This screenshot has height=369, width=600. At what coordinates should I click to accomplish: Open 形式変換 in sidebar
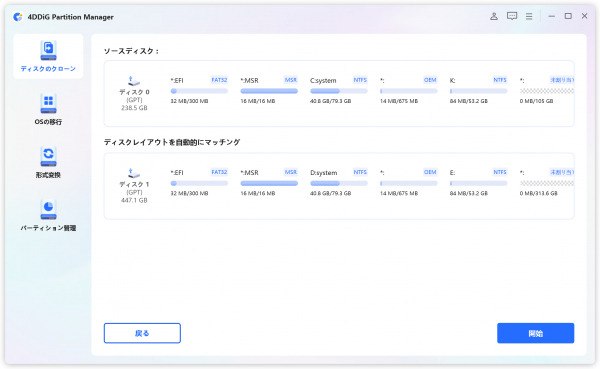[48, 163]
